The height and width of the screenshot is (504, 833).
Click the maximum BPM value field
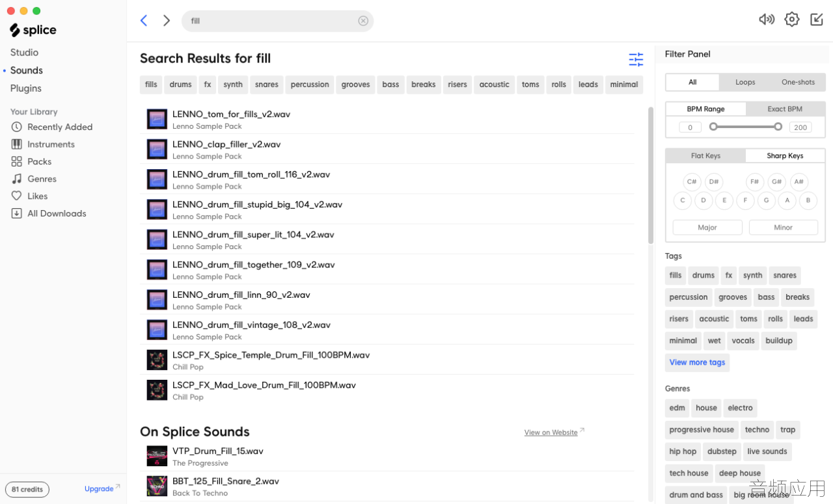tap(800, 127)
